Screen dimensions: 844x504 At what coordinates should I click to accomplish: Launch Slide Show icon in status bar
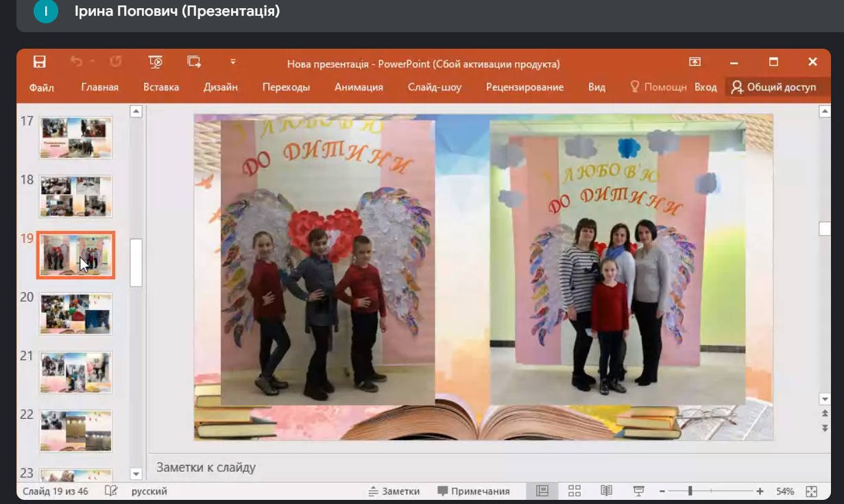638,491
